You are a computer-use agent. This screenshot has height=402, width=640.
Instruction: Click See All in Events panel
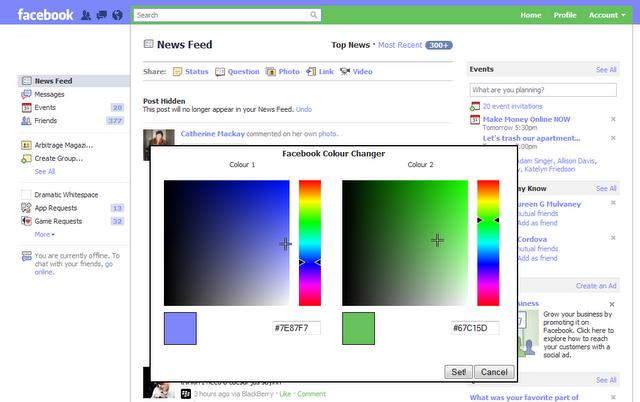click(606, 70)
